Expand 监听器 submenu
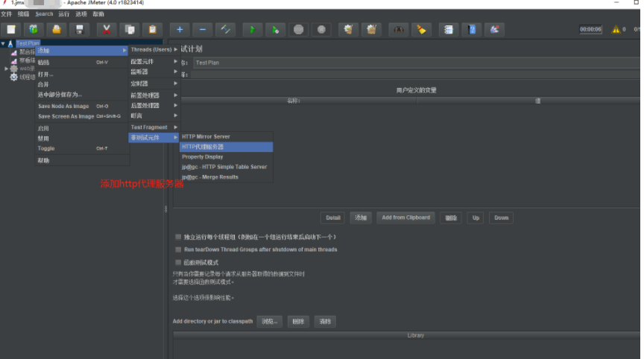This screenshot has height=359, width=644. [x=154, y=72]
